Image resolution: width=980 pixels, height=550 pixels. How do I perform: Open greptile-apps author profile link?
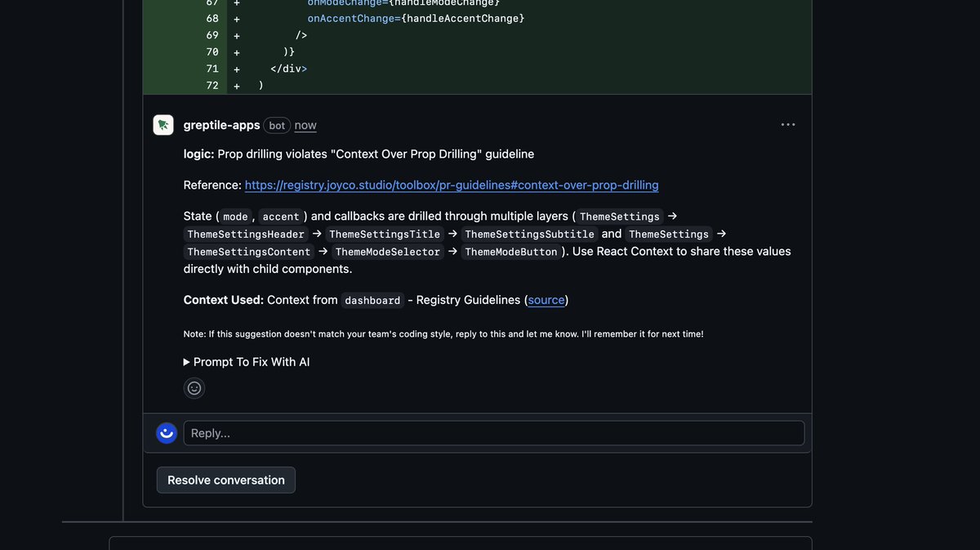(x=222, y=125)
